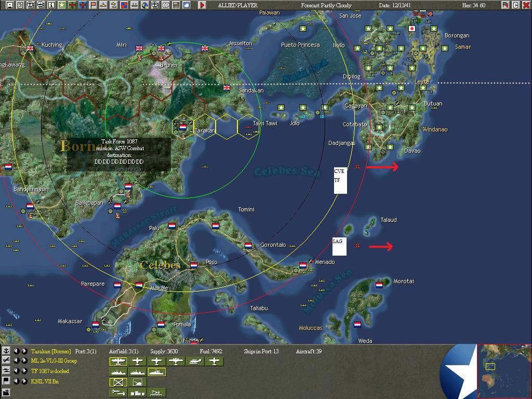Select the floatplane air unit button

pyautogui.click(x=195, y=362)
